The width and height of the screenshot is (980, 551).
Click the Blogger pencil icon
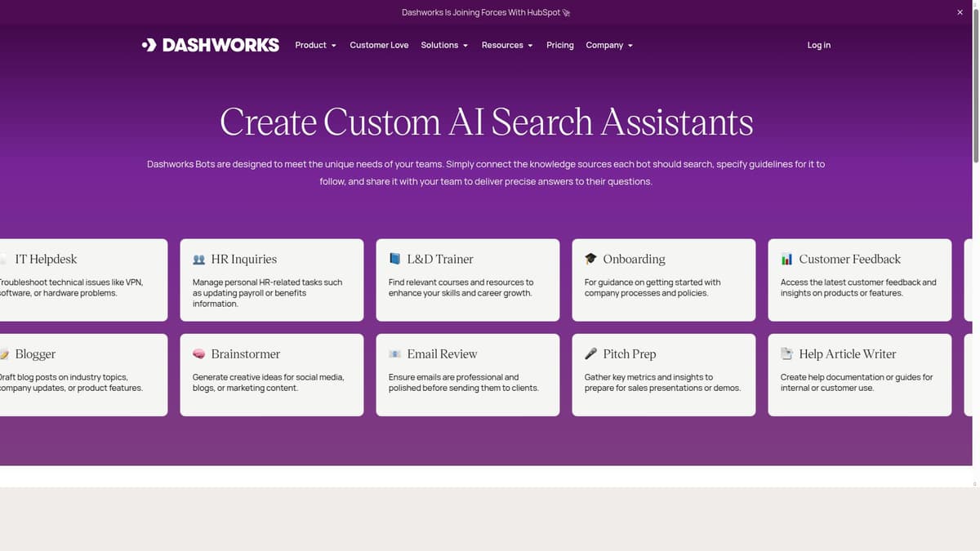click(x=3, y=353)
